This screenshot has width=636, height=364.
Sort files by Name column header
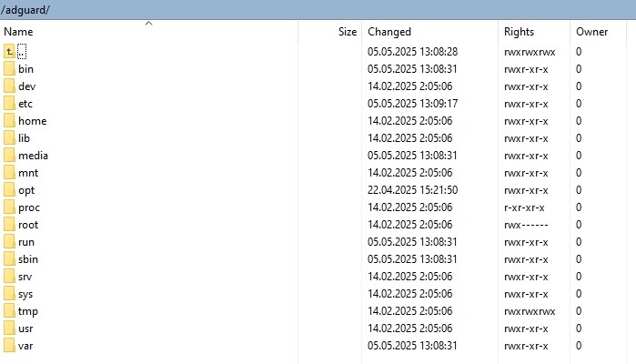pyautogui.click(x=149, y=32)
